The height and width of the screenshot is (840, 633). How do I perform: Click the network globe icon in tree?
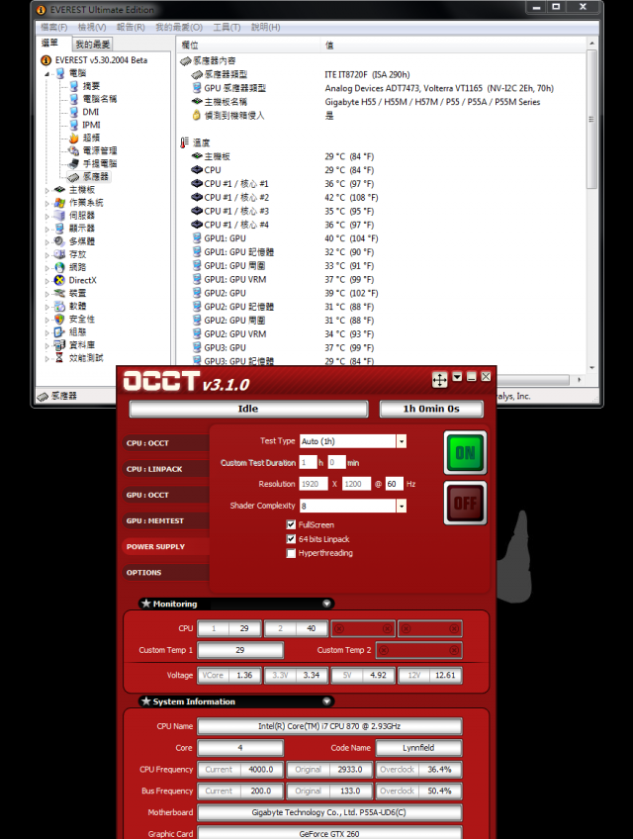coord(60,267)
